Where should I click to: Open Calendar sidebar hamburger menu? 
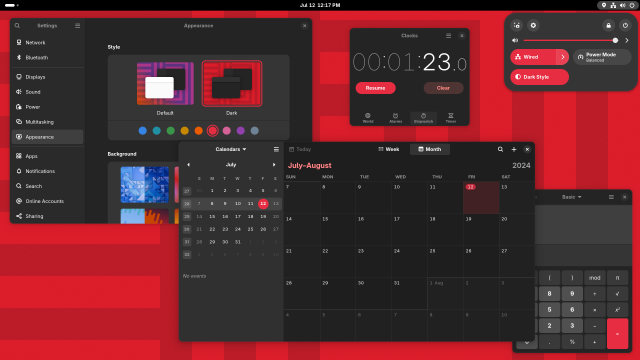pos(276,149)
